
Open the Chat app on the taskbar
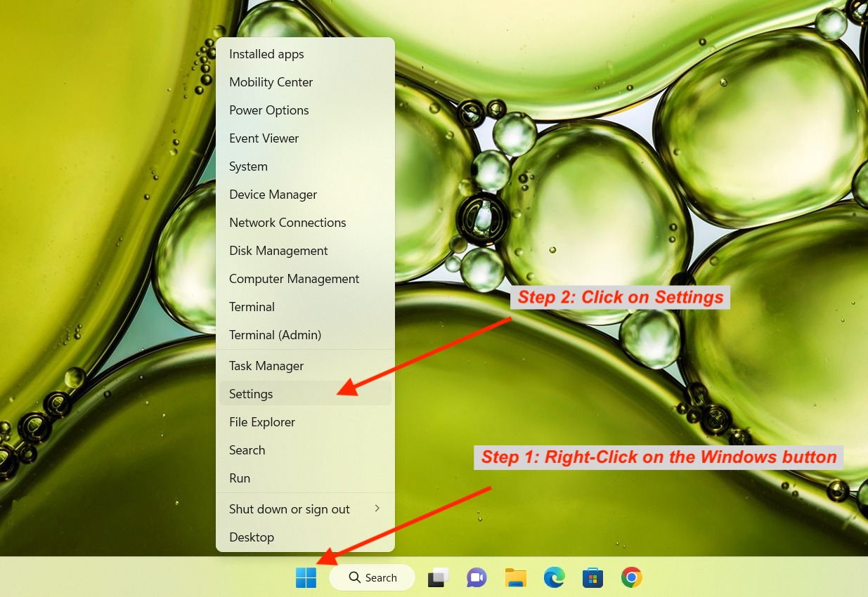pyautogui.click(x=477, y=577)
